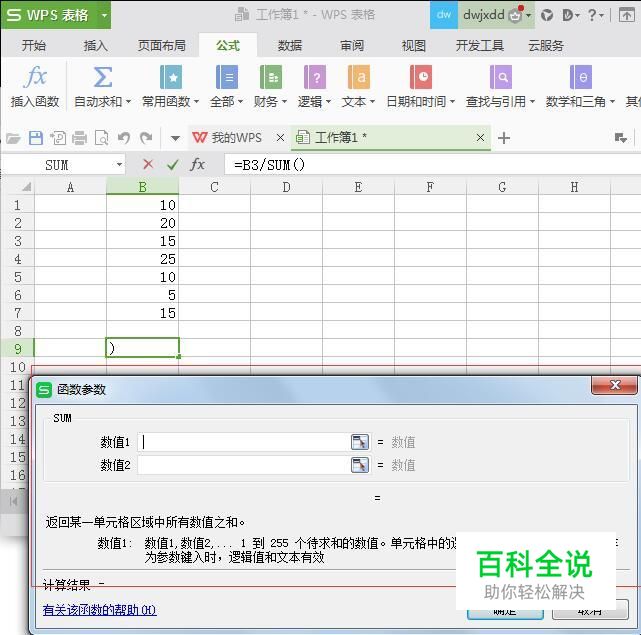Image resolution: width=641 pixels, height=635 pixels.
Task: Expand the 财务 dropdown arrow
Action: click(284, 101)
